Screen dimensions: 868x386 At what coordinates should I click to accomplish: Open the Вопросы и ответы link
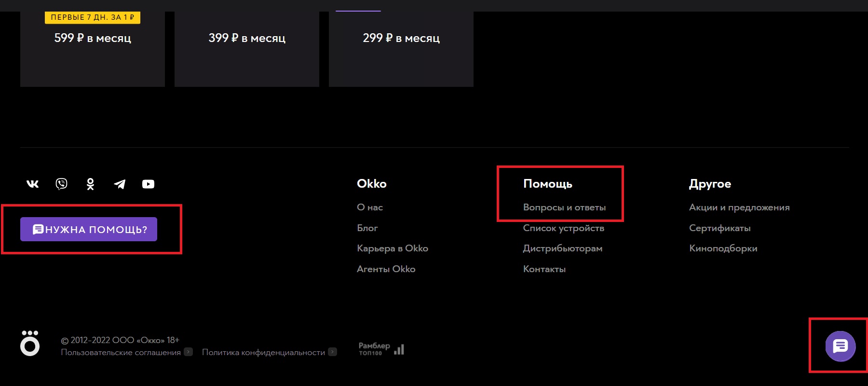click(564, 207)
